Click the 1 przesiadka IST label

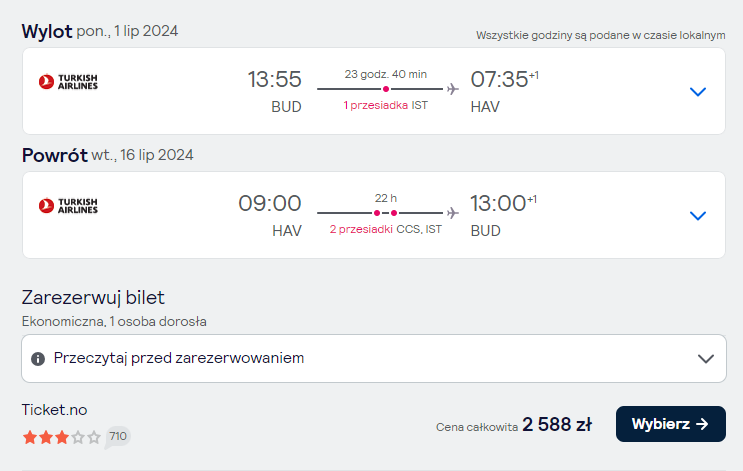(386, 105)
